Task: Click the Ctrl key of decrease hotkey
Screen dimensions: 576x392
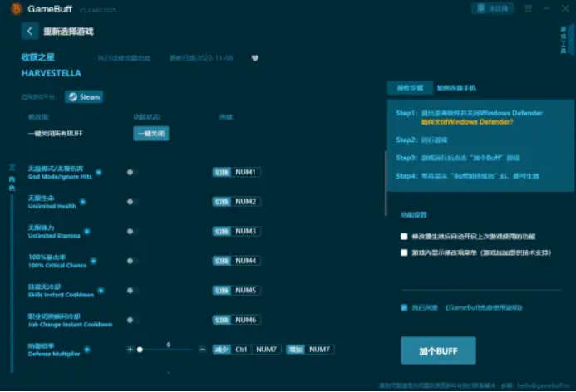Action: pos(241,350)
